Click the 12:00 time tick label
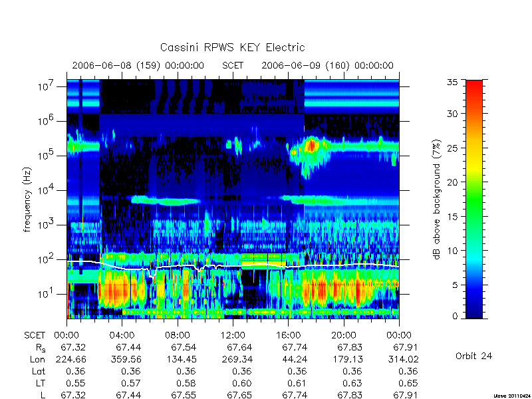Viewport: 532px width, 399px height. pos(233,336)
